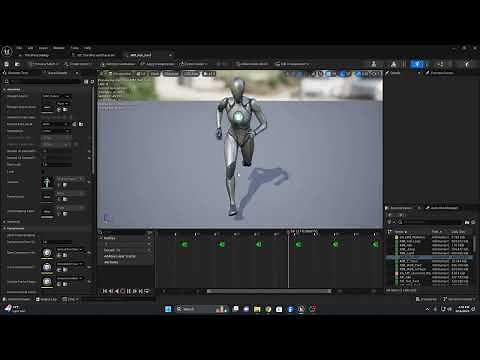Screen dimensions: 480x360
Task: Switch to Skeletal Mesh editor mode icon
Action: (x=394, y=64)
